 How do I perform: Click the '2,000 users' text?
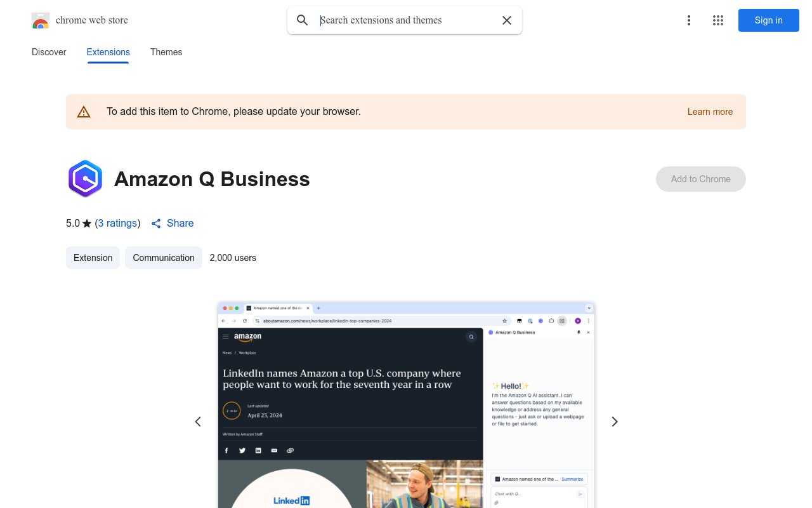point(233,258)
